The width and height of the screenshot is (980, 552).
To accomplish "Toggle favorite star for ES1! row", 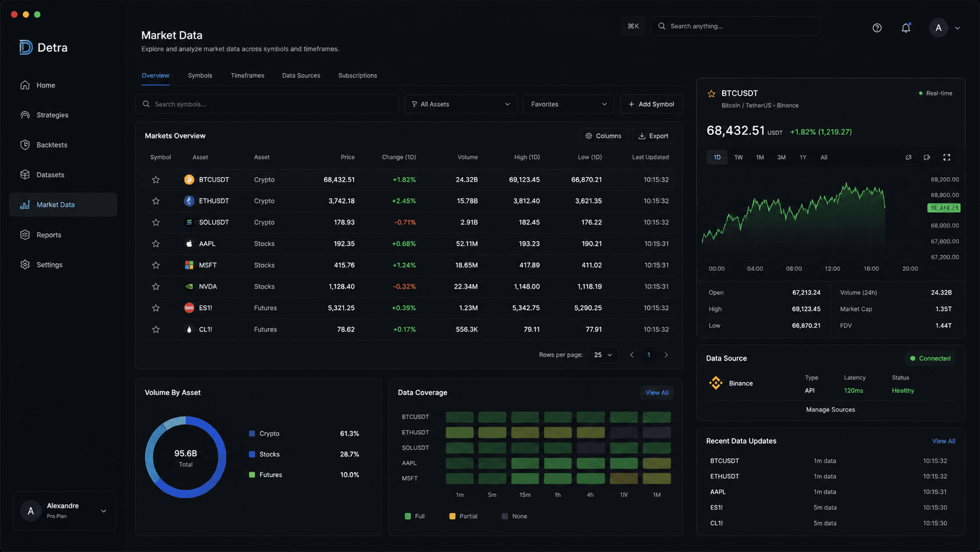I will tap(156, 308).
